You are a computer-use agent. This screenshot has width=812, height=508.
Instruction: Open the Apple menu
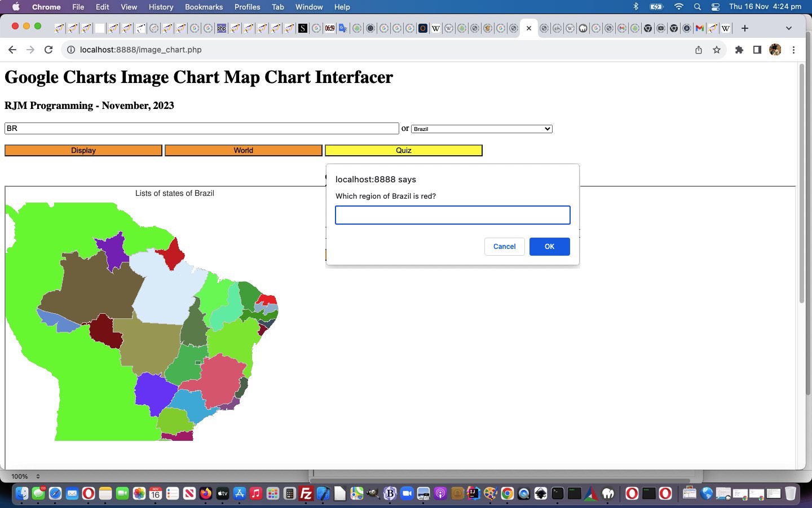[x=15, y=7]
